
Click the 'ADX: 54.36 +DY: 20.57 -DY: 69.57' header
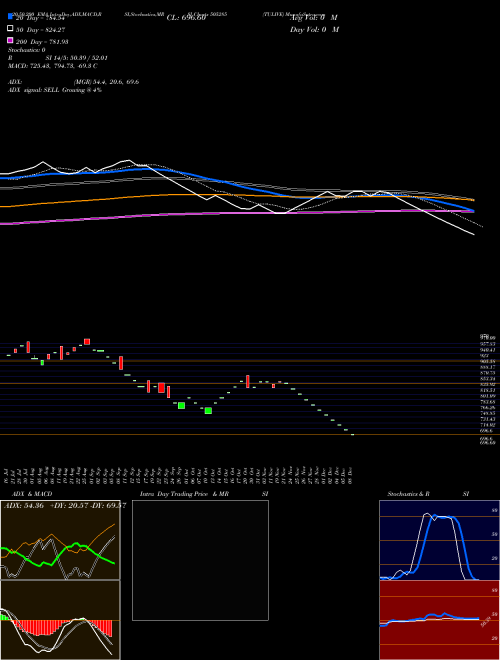[65, 506]
